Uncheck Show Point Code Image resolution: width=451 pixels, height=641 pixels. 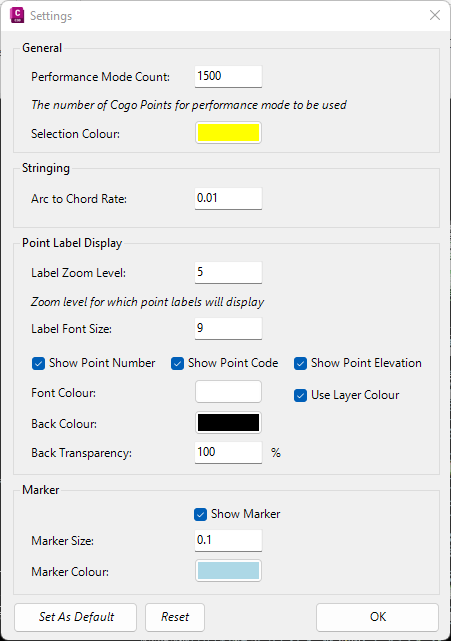coord(177,363)
